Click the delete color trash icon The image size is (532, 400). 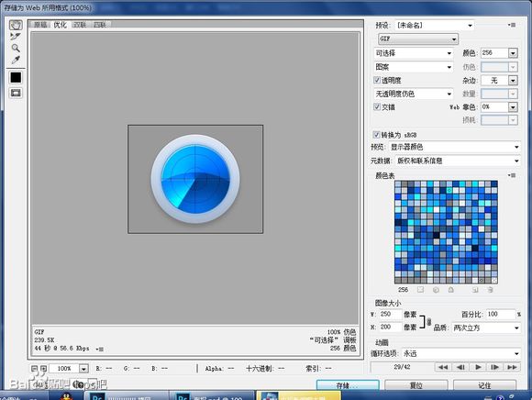point(491,290)
